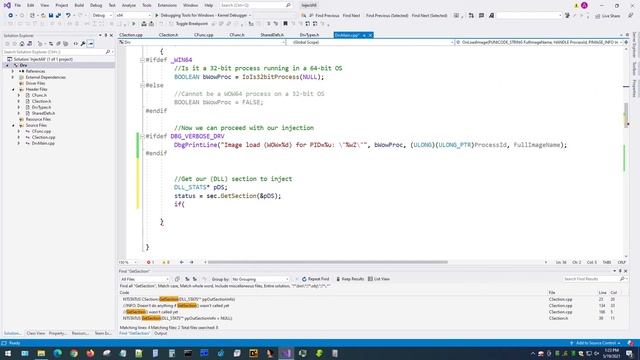Open the OnLoadImage function member dropdown
This screenshot has width=640, height=360.
tap(539, 42)
